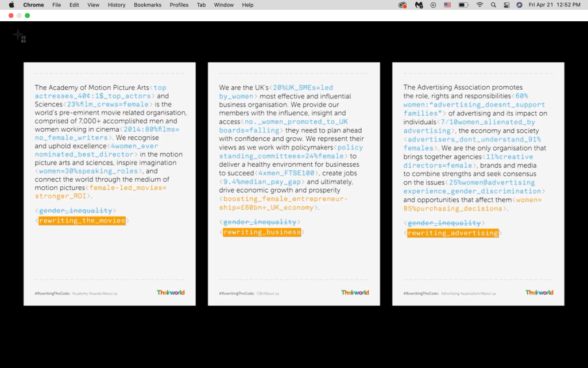Launch Siri from the menu bar
The image size is (588, 368).
[x=519, y=5]
